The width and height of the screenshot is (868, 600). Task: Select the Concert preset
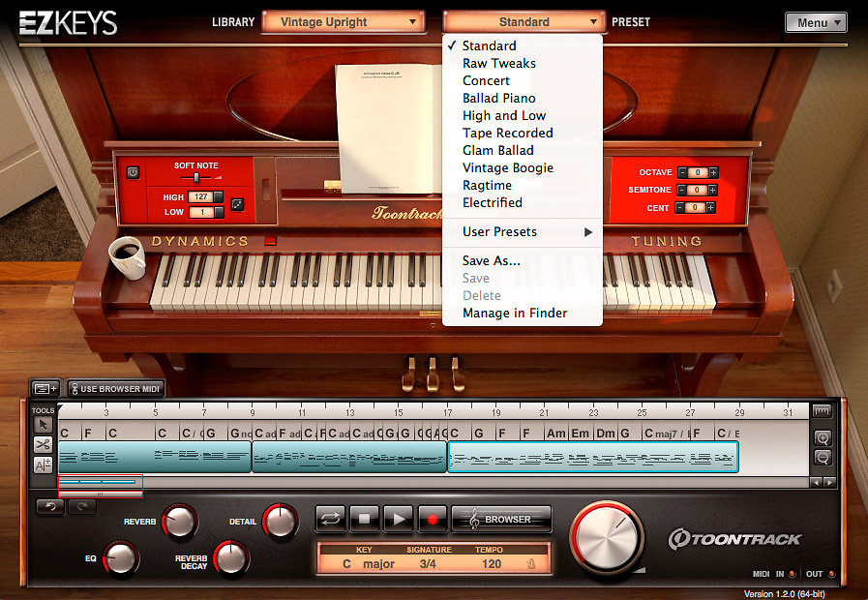coord(523,81)
